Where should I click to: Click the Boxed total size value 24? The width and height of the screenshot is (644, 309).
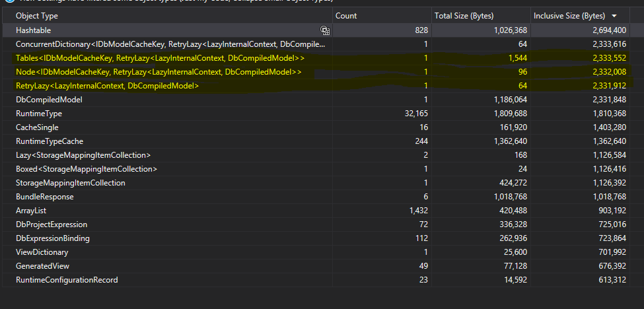[x=523, y=168]
